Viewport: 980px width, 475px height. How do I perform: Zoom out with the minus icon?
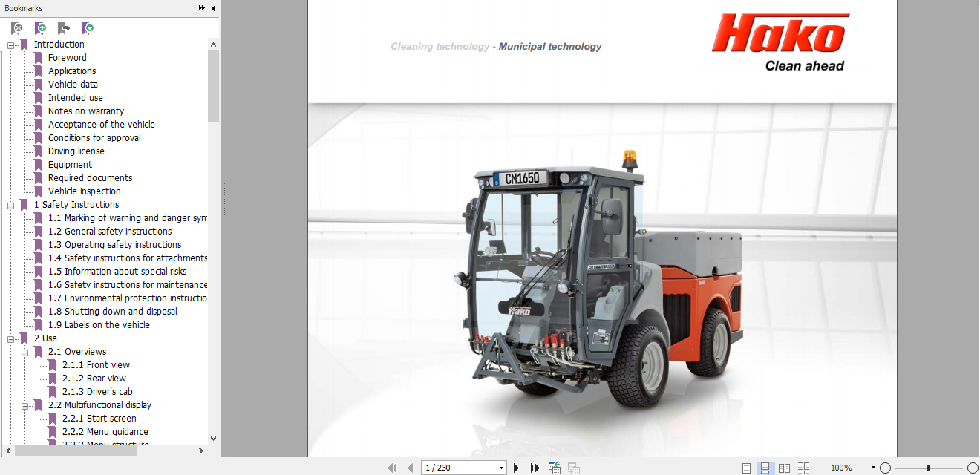[885, 468]
